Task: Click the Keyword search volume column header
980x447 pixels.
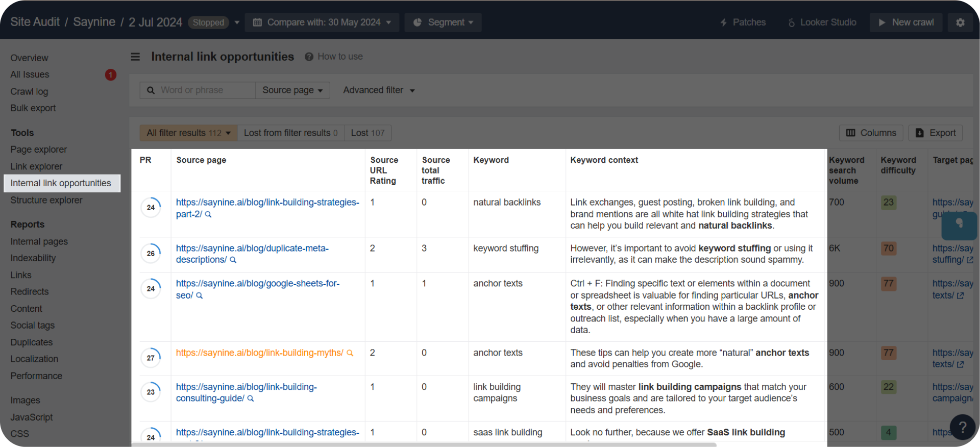Action: pyautogui.click(x=847, y=170)
